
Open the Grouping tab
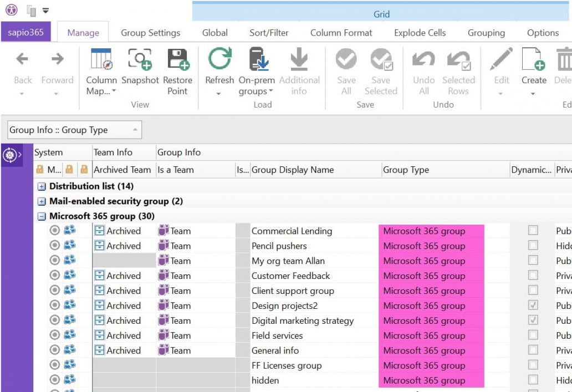pos(486,33)
